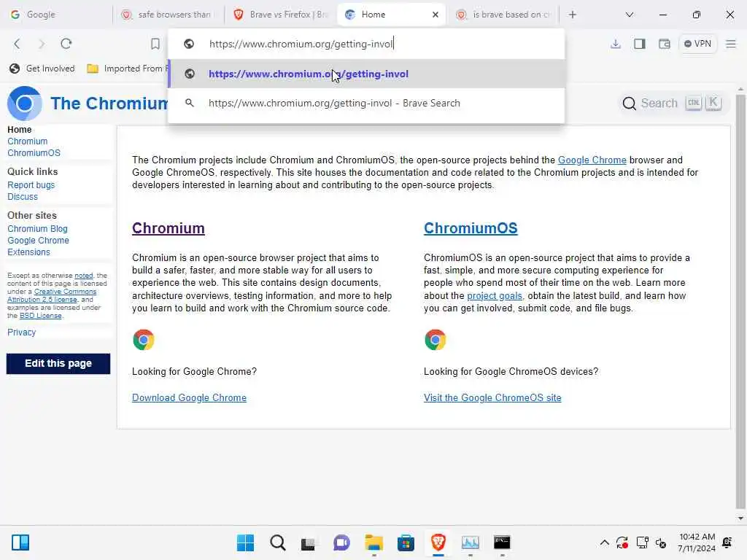Click Report bugs quick link
This screenshot has width=747, height=560.
point(31,184)
